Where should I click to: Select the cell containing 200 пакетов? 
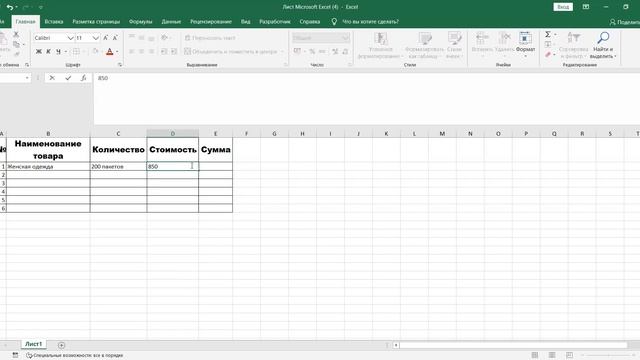(118, 167)
